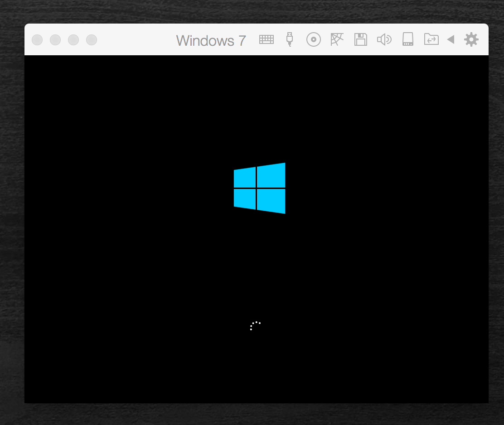
Task: Open virtual machine settings gear
Action: (471, 39)
